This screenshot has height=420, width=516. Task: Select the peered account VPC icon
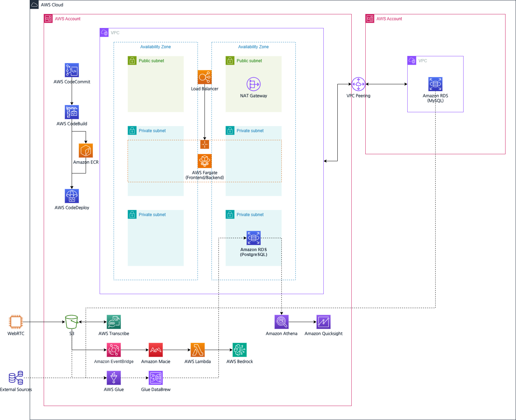412,60
